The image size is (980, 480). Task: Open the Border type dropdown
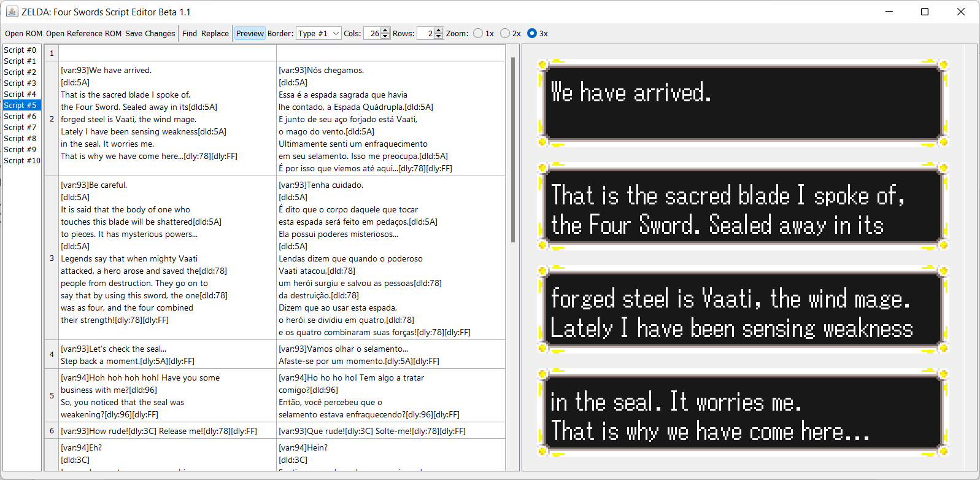coord(318,33)
